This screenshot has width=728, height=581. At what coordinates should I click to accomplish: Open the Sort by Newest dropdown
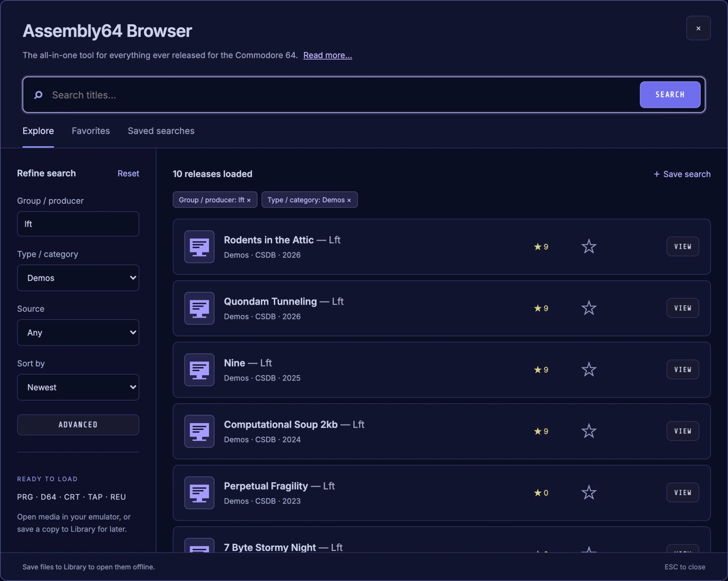coord(78,387)
